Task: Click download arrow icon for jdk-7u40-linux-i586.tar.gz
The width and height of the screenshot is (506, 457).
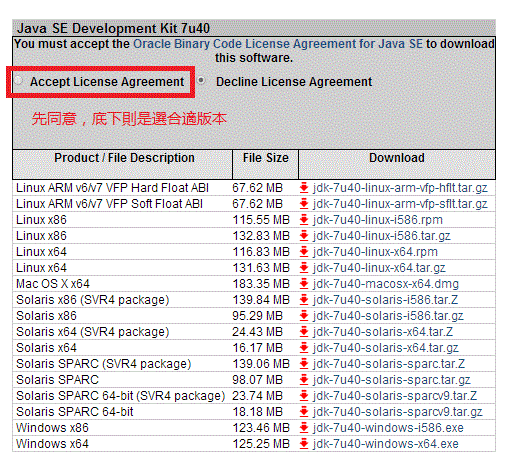Action: (304, 236)
